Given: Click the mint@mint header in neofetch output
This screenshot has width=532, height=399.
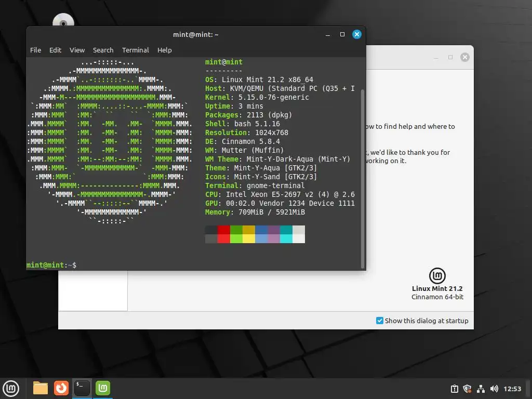Looking at the screenshot, I should click(x=223, y=62).
